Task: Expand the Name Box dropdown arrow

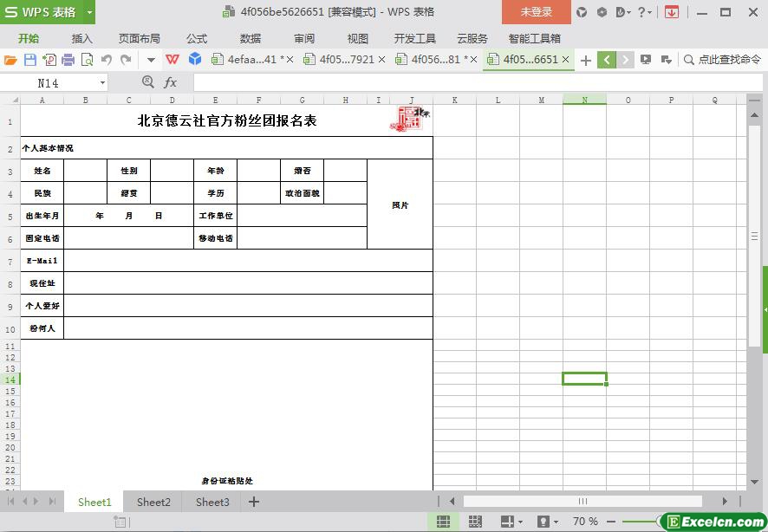Action: (102, 82)
